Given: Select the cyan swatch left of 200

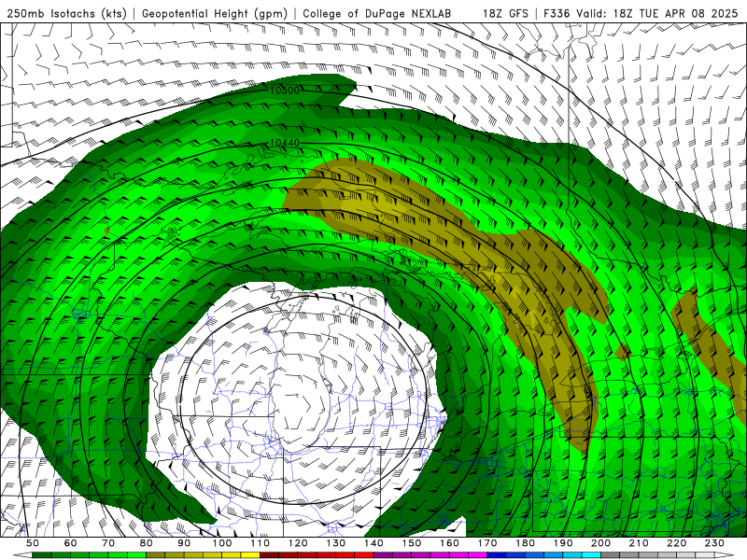Looking at the screenshot, I should [x=591, y=555].
